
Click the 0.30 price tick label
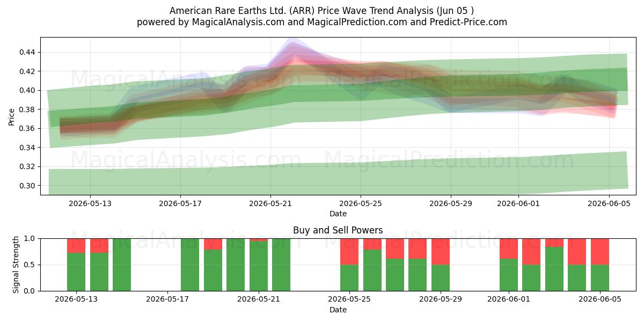pyautogui.click(x=28, y=186)
